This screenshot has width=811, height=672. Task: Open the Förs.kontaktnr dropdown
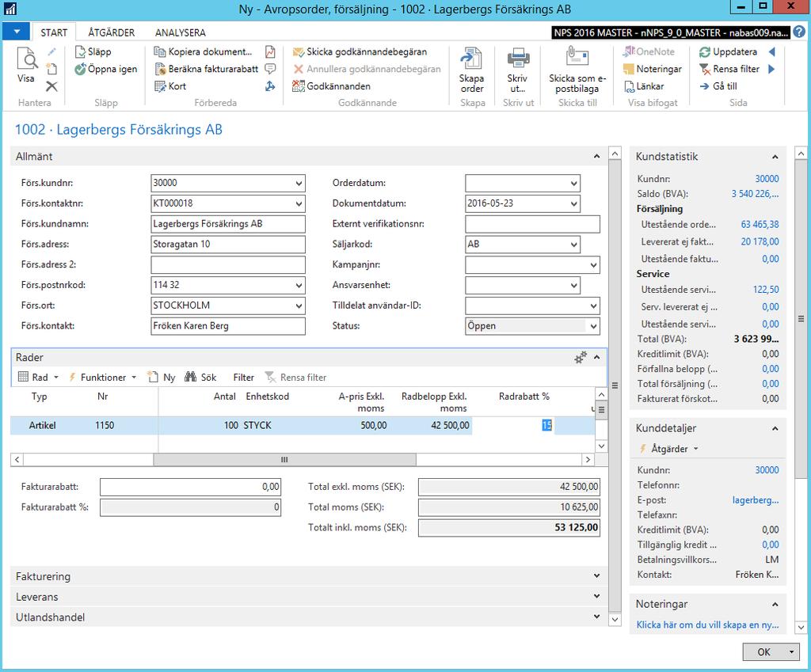299,203
